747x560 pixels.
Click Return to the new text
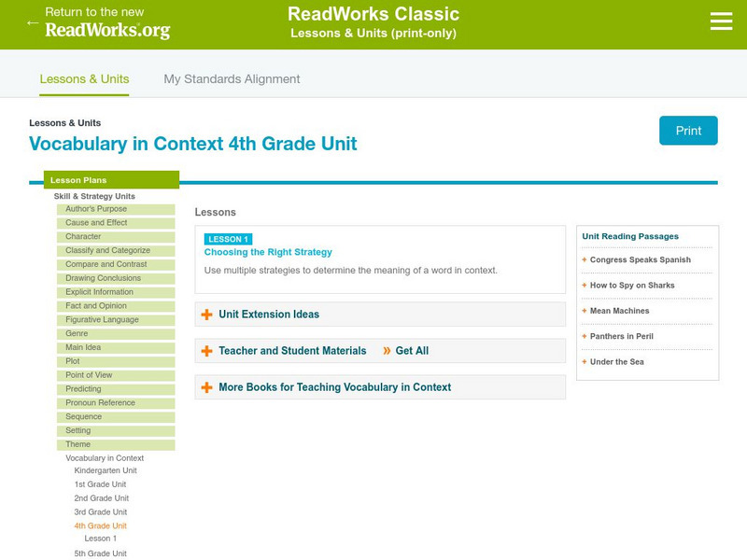[x=94, y=12]
